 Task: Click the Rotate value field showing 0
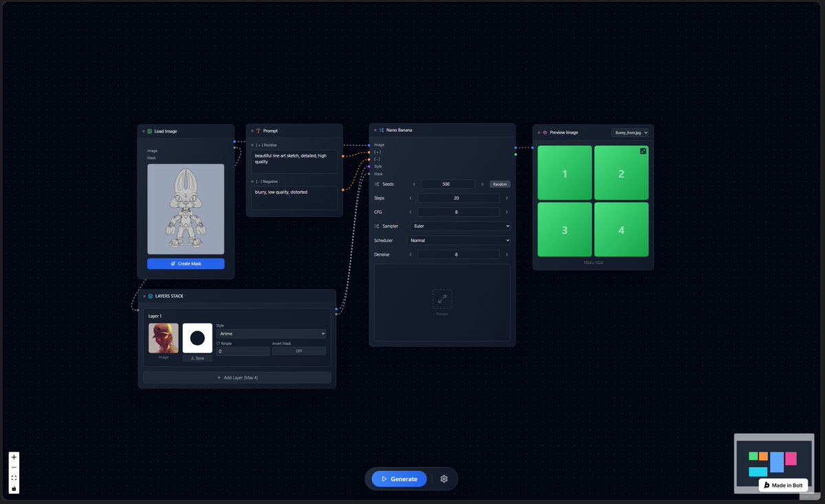coord(243,351)
